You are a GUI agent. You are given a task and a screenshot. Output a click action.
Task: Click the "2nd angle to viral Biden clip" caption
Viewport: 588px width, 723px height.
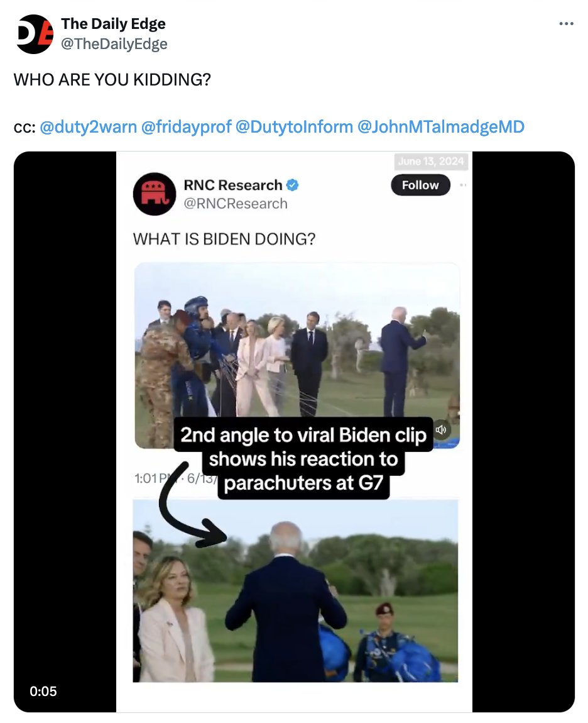pos(303,435)
